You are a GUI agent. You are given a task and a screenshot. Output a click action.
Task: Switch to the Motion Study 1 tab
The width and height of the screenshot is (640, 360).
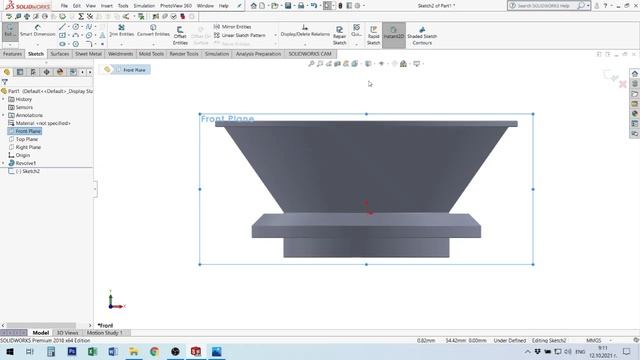coord(105,333)
